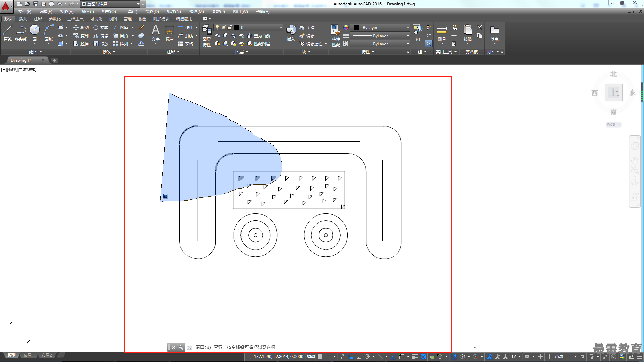Switch to the 布局1 layout tab
Image resolution: width=644 pixels, height=362 pixels.
(x=29, y=355)
